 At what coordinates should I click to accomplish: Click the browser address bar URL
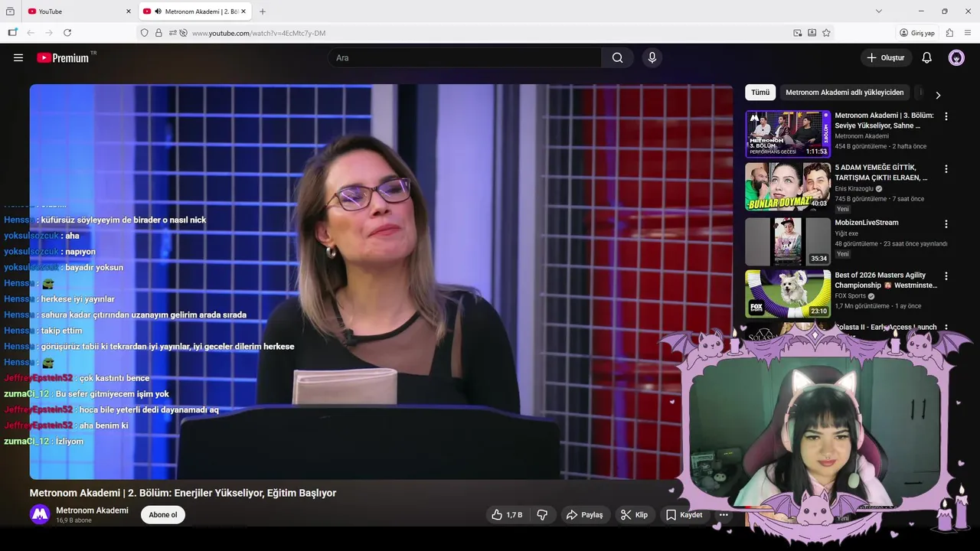pyautogui.click(x=259, y=33)
